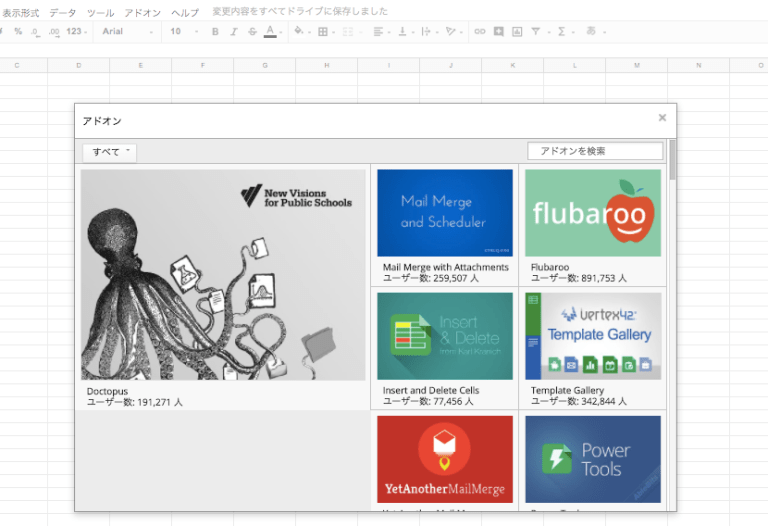Click the アドオン dialog title
This screenshot has width=768, height=526.
(102, 121)
